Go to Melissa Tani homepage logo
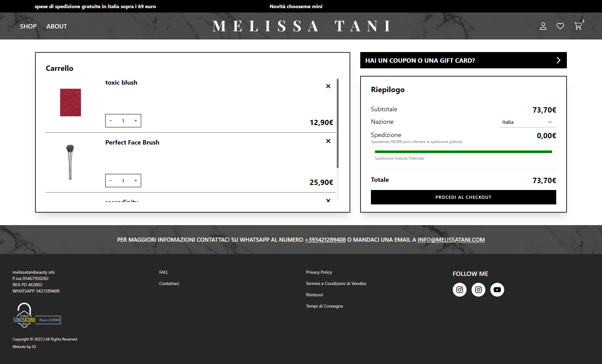The width and height of the screenshot is (602, 364). point(301,26)
